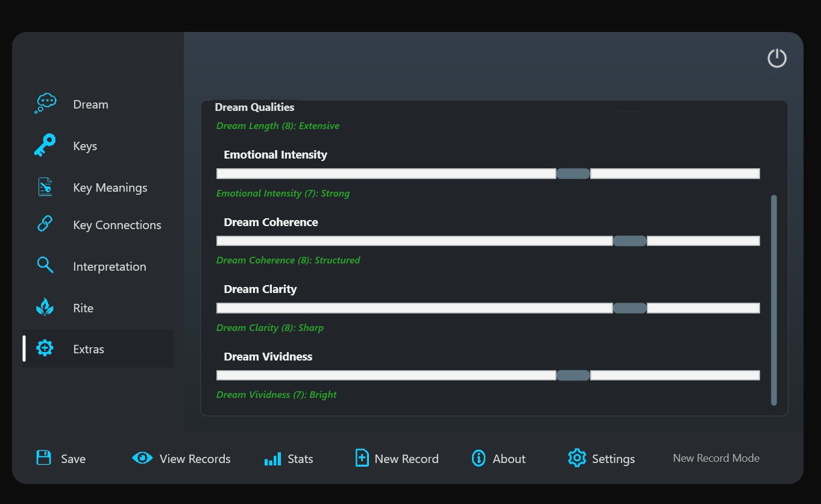Go to Key Connections
The height and width of the screenshot is (504, 821).
tap(118, 225)
